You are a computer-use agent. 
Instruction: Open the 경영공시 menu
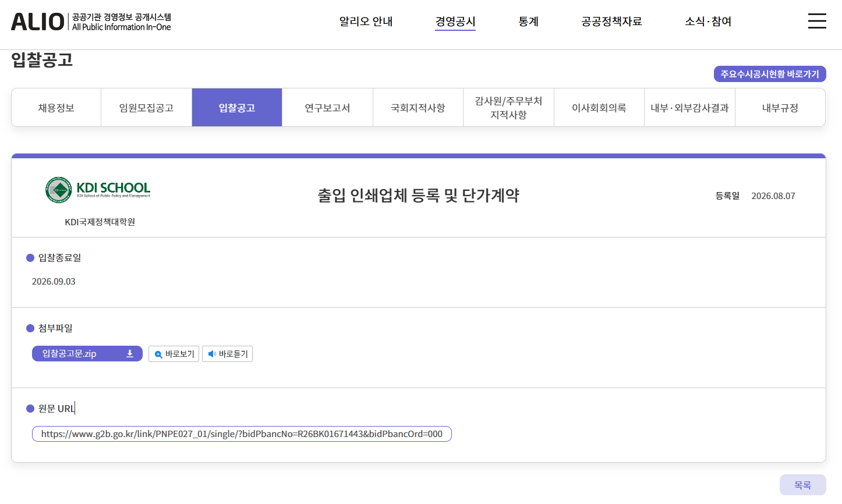pos(455,22)
